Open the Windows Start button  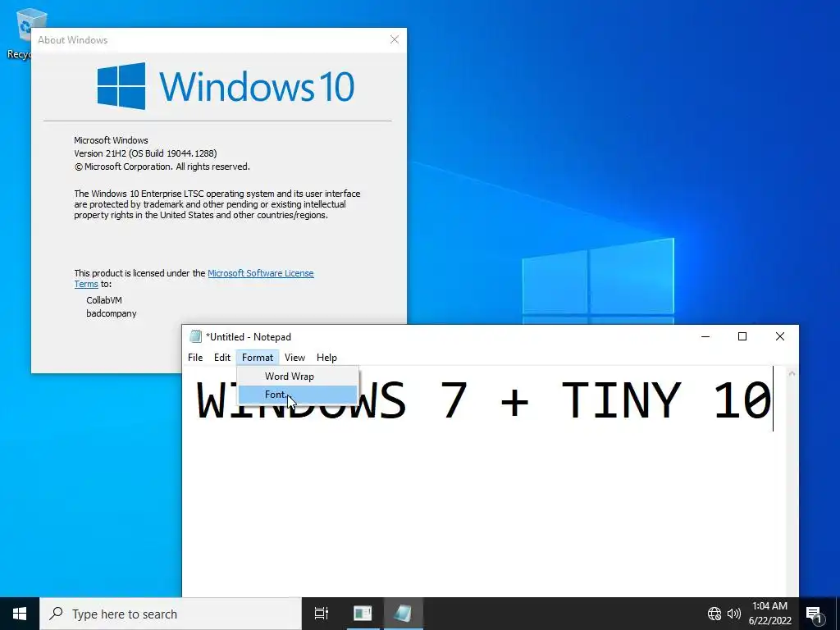pyautogui.click(x=20, y=614)
